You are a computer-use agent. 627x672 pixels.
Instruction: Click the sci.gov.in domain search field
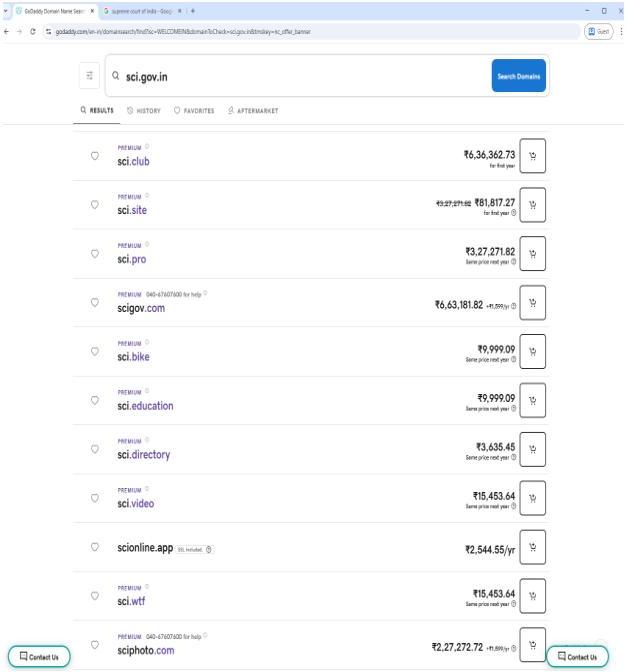click(300, 76)
